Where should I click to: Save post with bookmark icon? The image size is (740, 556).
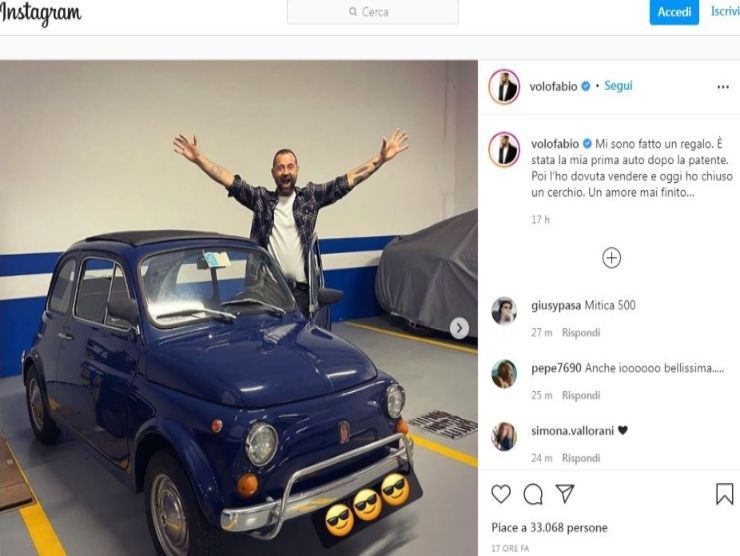point(725,493)
